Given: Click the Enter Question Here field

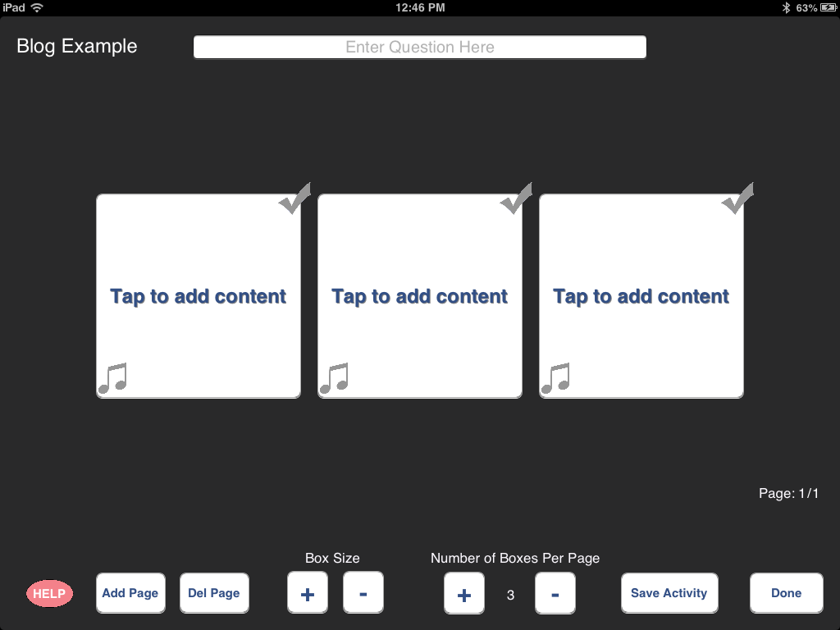Looking at the screenshot, I should [x=420, y=47].
